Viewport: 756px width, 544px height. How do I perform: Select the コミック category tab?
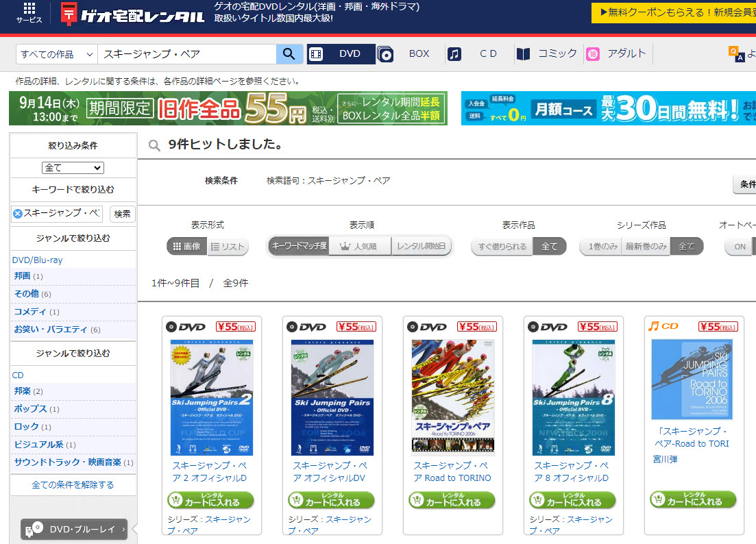click(x=557, y=54)
